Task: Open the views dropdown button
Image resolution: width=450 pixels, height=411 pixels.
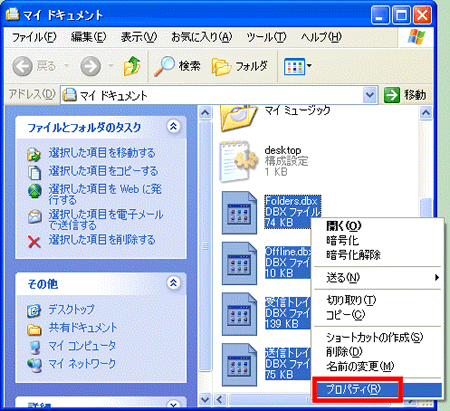Action: click(x=298, y=66)
